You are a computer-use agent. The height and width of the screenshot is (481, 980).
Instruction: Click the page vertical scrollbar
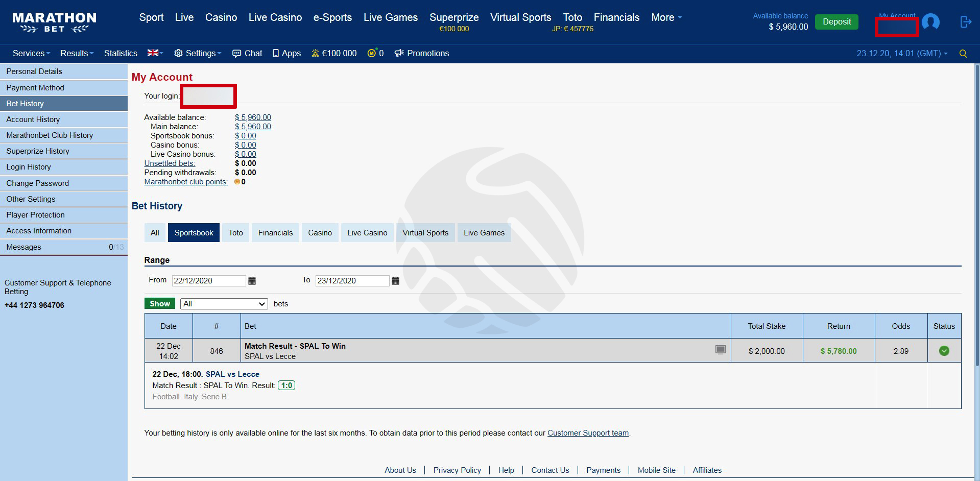(977, 214)
